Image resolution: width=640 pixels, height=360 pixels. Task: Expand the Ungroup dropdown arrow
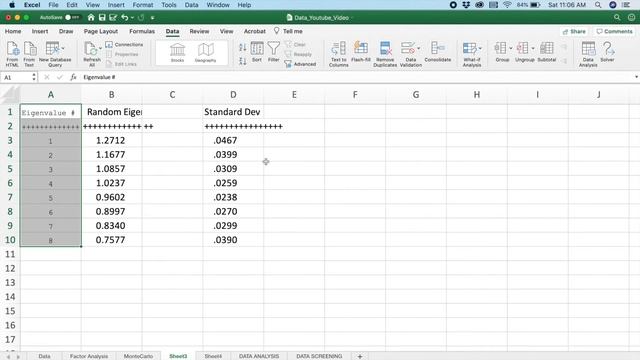(533, 48)
